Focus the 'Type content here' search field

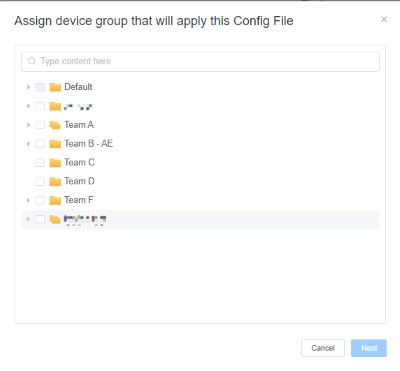(200, 61)
